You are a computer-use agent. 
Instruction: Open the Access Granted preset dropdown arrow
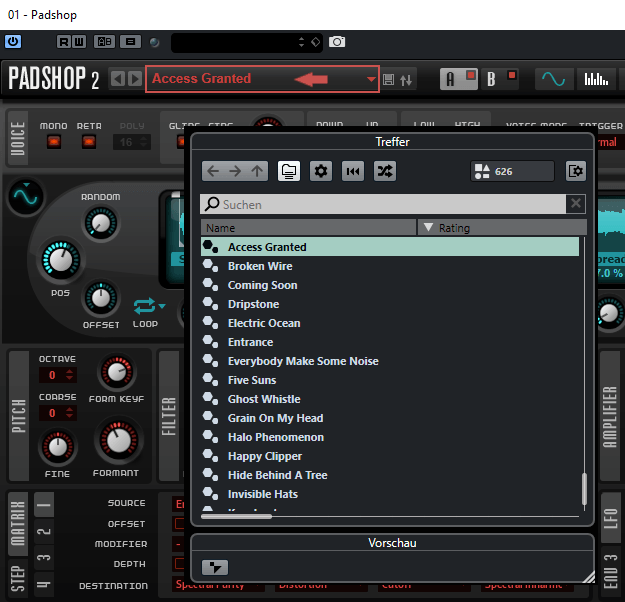[371, 79]
